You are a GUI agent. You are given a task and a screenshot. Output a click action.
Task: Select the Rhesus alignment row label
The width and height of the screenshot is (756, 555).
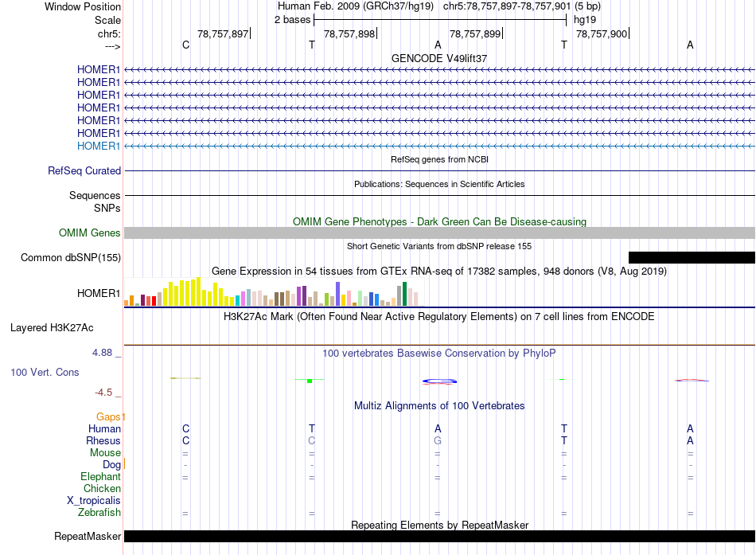point(103,440)
